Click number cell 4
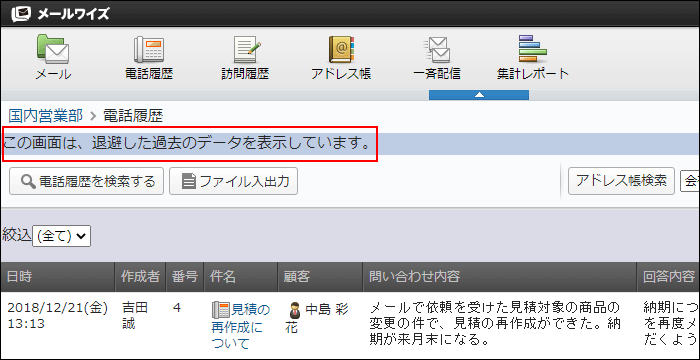The width and height of the screenshot is (700, 360). pos(177,308)
